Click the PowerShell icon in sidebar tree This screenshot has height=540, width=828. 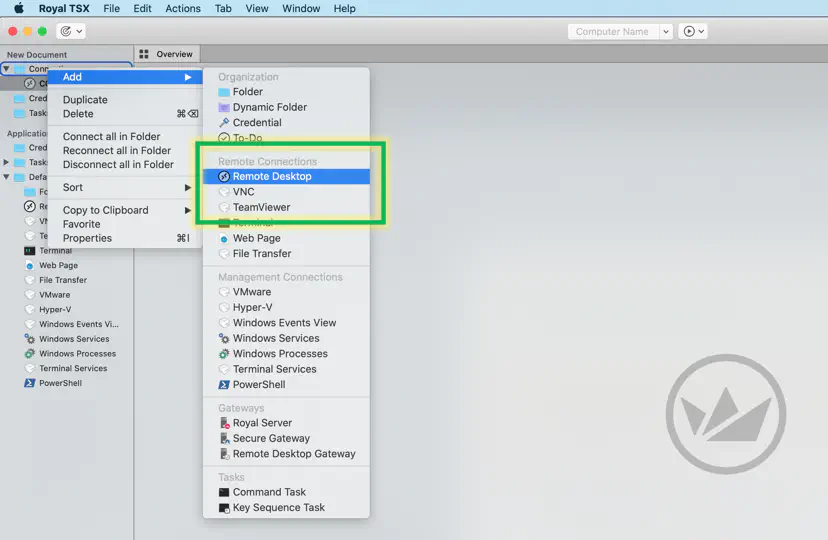coord(29,383)
